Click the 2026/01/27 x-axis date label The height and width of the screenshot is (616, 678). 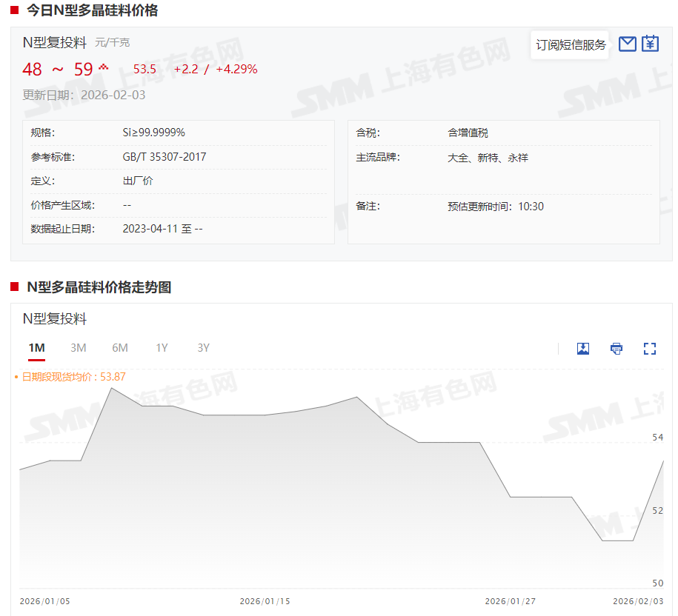510,601
